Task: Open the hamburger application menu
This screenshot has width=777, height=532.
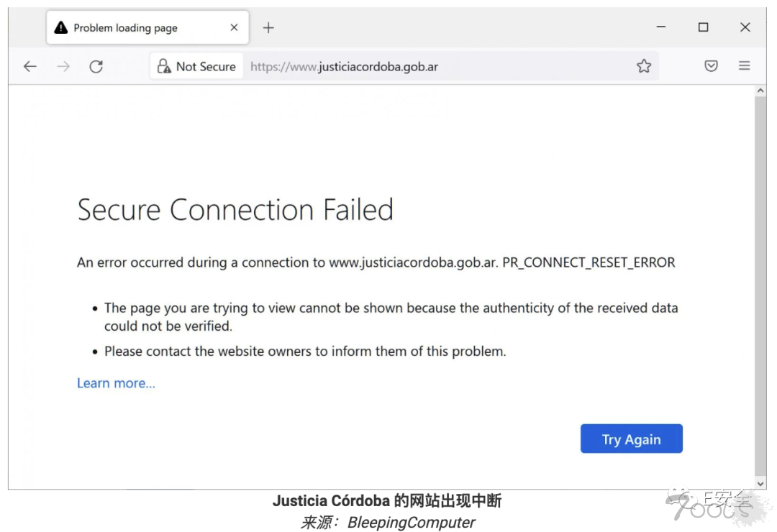Action: tap(745, 66)
